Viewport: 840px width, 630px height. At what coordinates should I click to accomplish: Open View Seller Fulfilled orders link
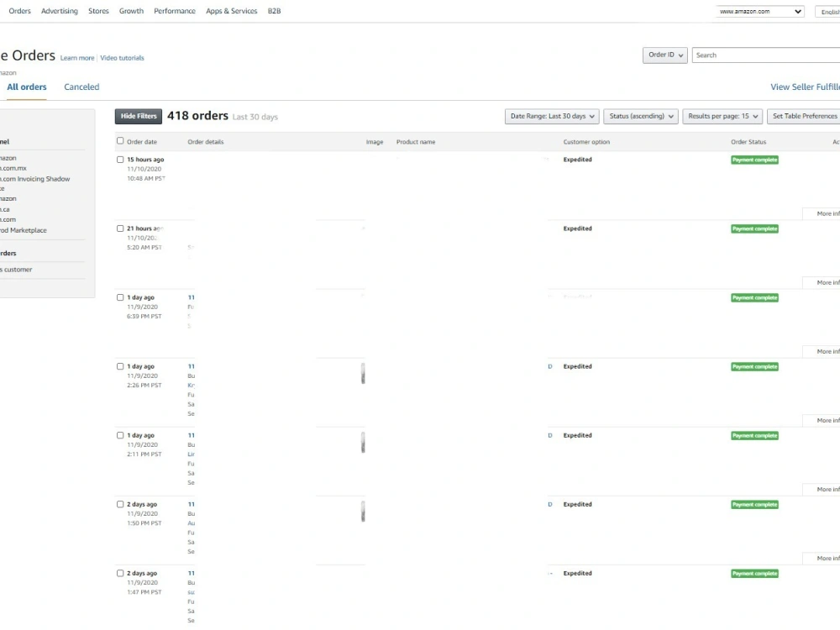click(x=805, y=87)
